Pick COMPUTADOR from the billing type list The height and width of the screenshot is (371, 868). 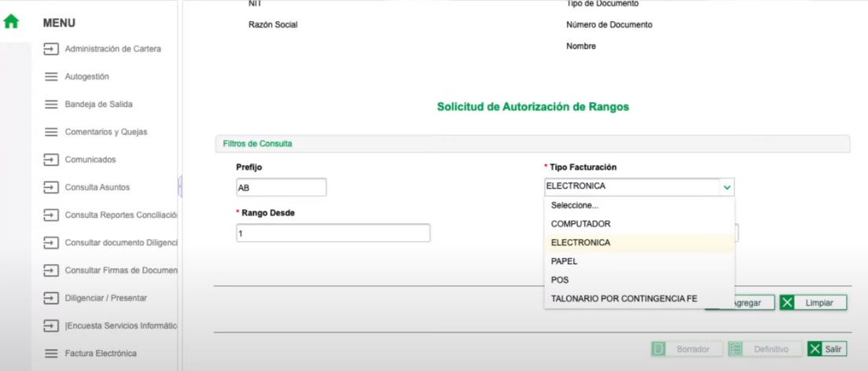(639, 224)
